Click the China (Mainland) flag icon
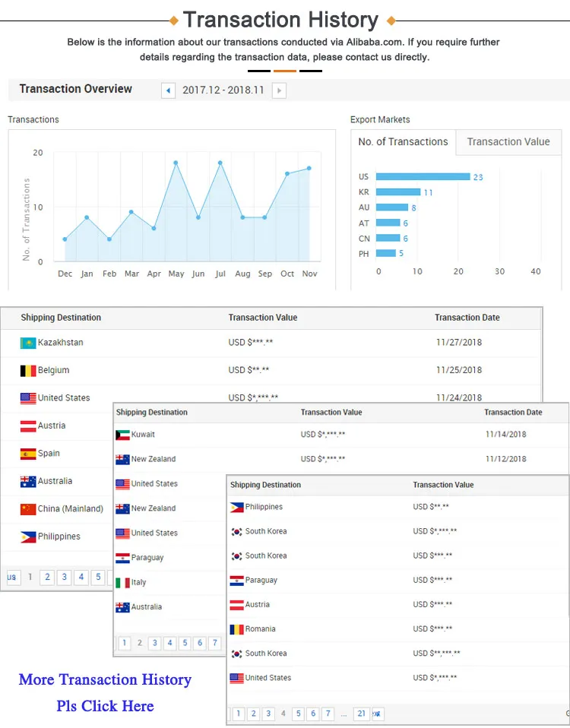570x728 pixels. pos(28,509)
